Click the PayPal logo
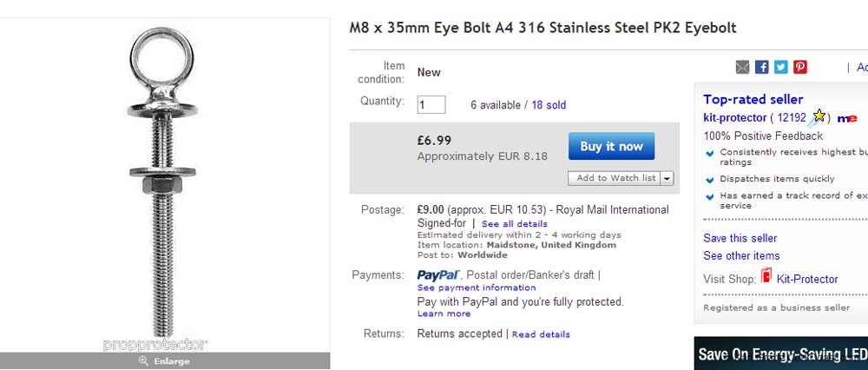 pyautogui.click(x=438, y=275)
